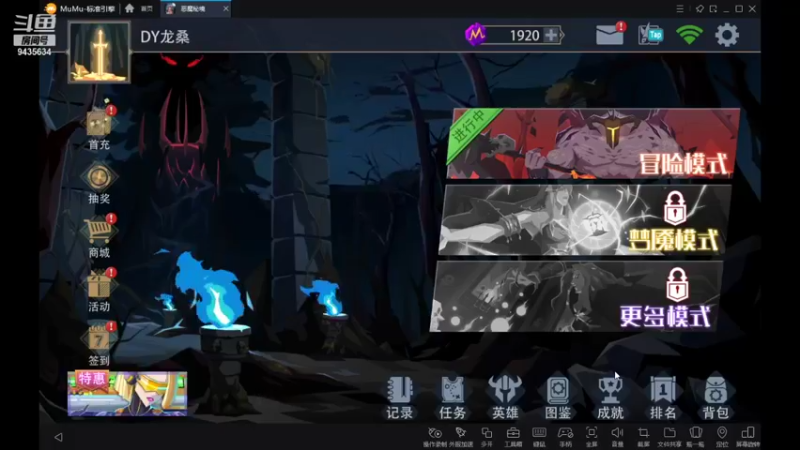Switch to the 首页 home tab

tap(147, 9)
